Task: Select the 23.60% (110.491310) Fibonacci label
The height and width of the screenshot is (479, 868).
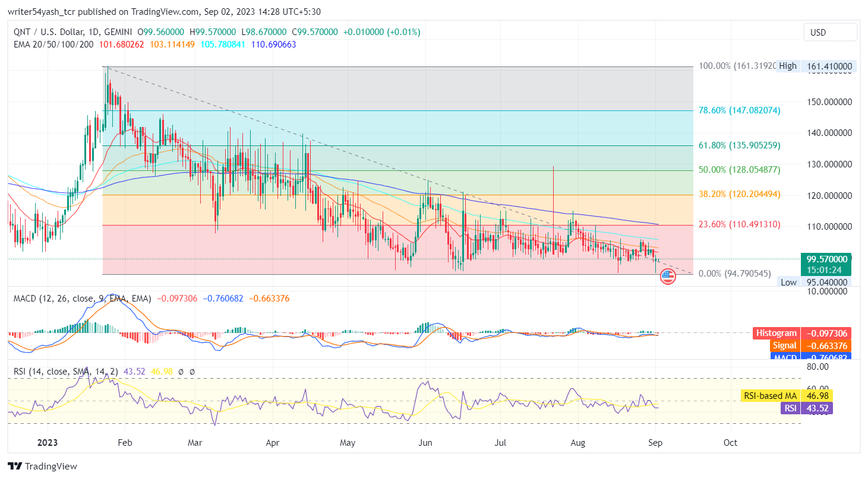Action: pyautogui.click(x=740, y=224)
